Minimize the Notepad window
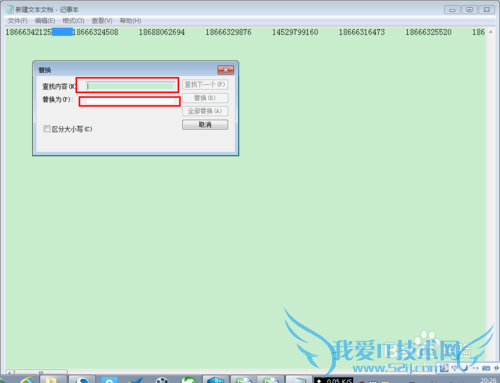Viewport: 500px width, 383px height. [x=452, y=10]
